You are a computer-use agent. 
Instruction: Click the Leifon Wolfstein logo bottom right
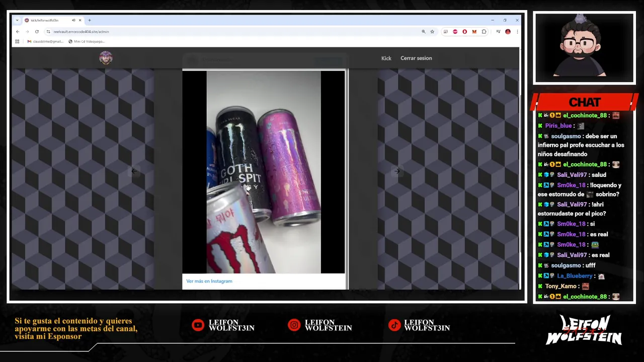584,330
